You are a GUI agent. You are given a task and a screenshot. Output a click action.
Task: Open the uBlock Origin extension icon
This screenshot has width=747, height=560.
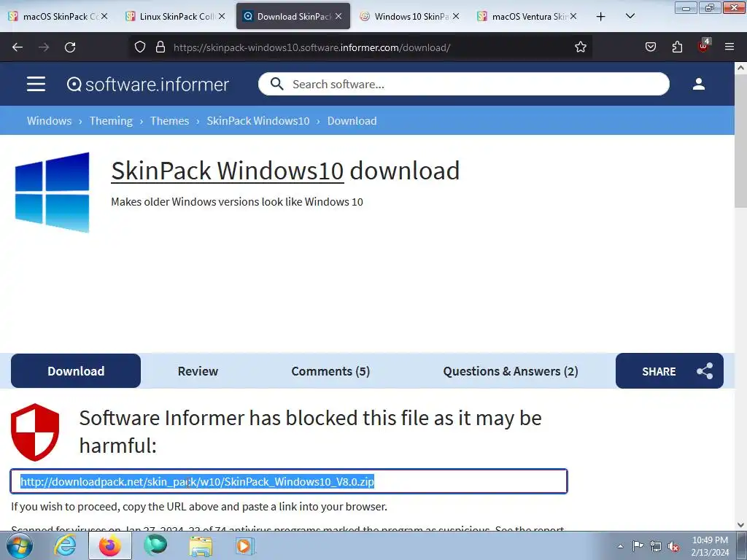[x=704, y=46]
